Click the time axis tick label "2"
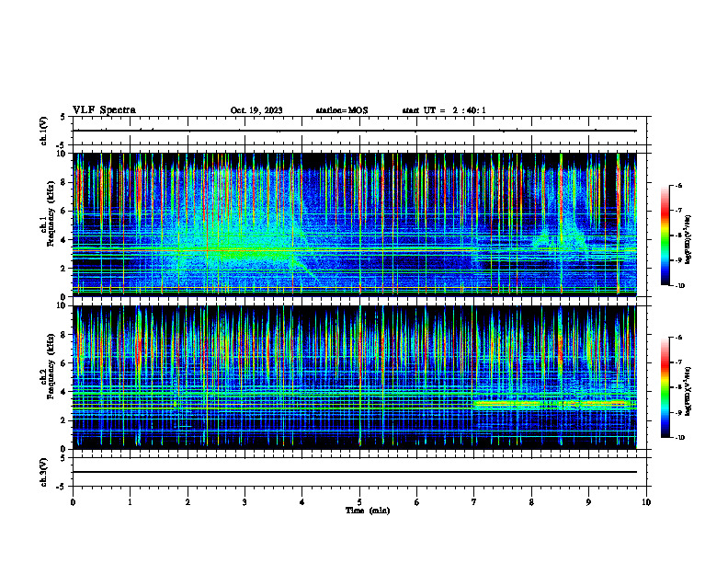The width and height of the screenshot is (728, 563). coord(188,502)
